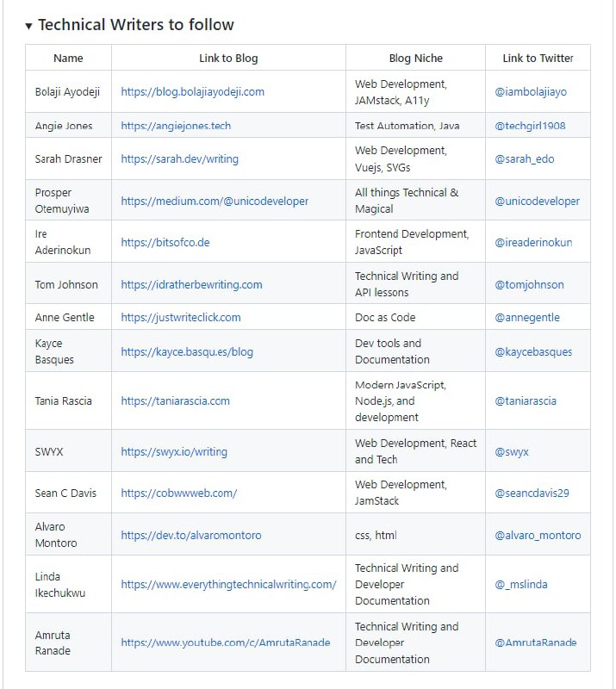Open the angiejones.tech blog link
The width and height of the screenshot is (616, 689).
pyautogui.click(x=176, y=126)
